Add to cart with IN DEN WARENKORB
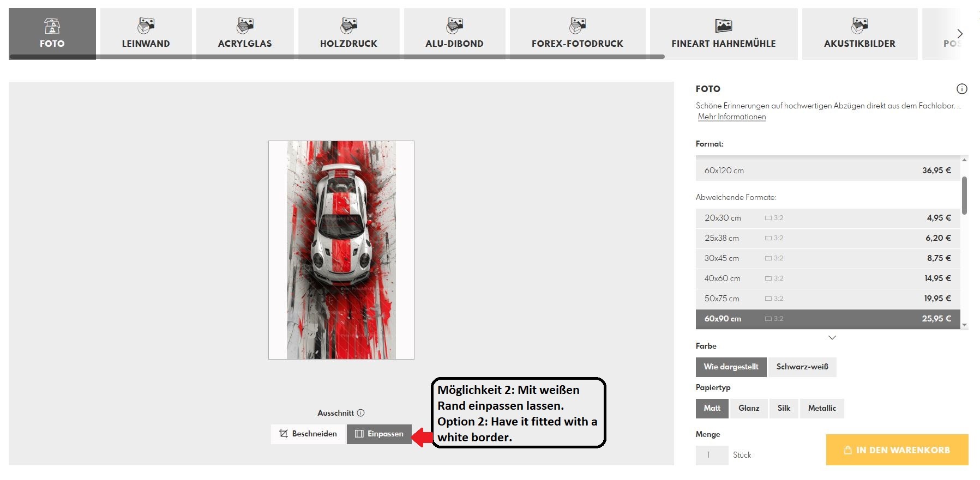The width and height of the screenshot is (980, 480). point(897,449)
